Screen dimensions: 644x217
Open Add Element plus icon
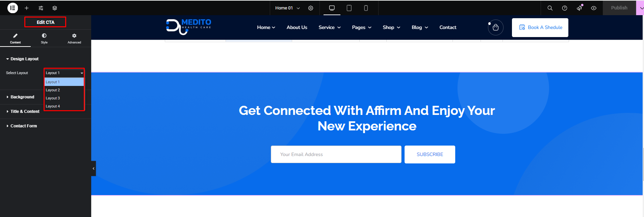(27, 8)
